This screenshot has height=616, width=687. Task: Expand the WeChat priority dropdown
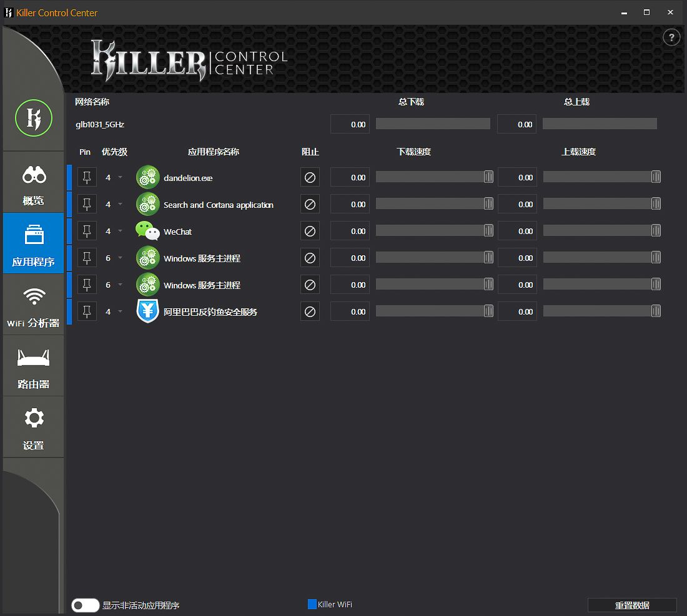(120, 231)
